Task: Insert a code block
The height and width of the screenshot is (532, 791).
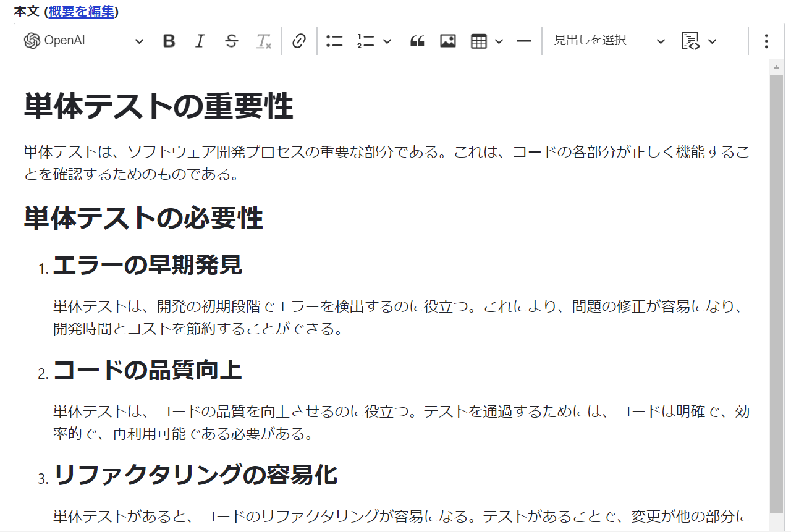Action: [x=692, y=41]
